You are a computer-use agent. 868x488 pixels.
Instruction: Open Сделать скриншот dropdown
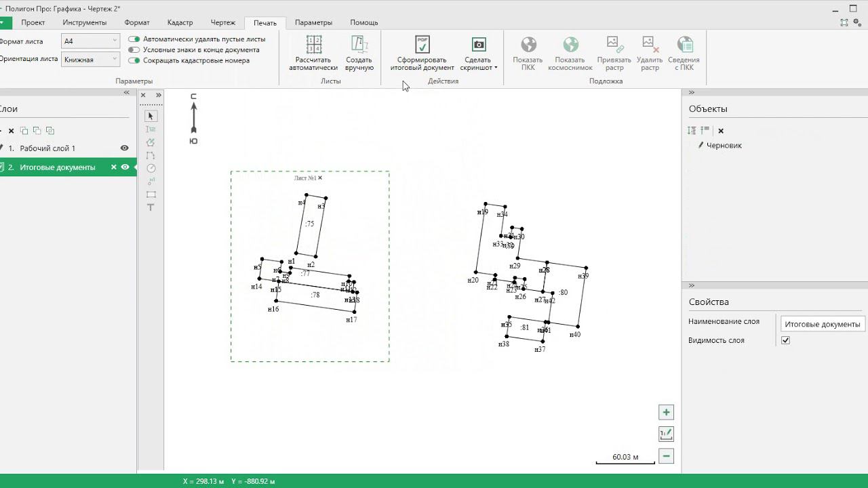479,54
